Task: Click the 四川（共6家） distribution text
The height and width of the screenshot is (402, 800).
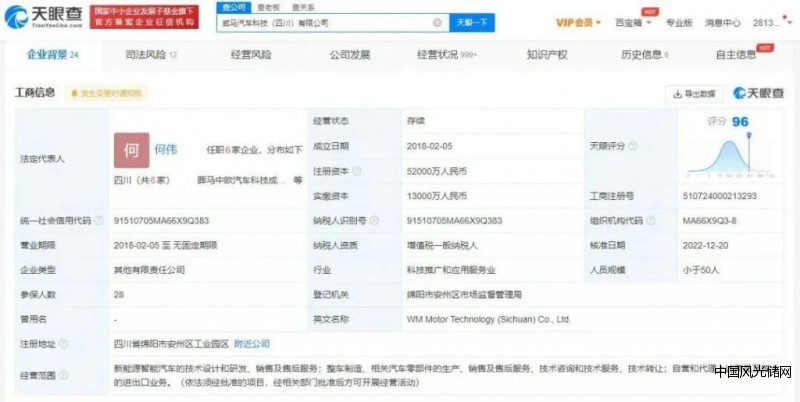Action: (x=141, y=180)
